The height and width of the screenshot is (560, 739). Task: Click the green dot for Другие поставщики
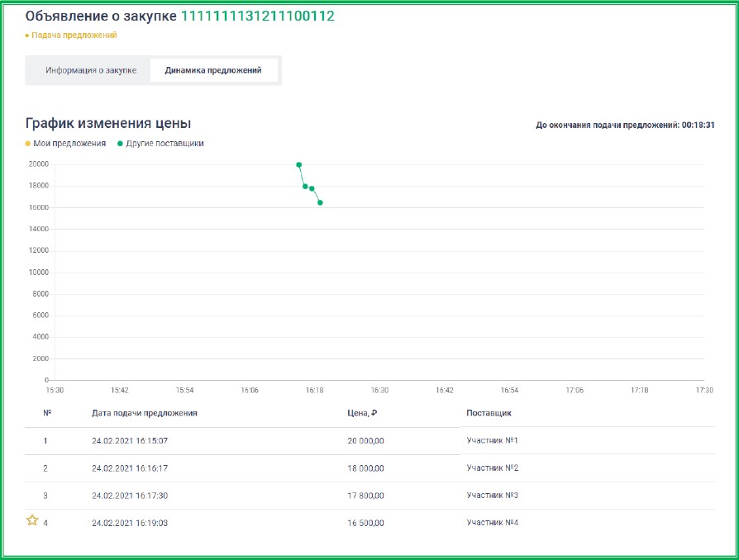click(x=120, y=144)
